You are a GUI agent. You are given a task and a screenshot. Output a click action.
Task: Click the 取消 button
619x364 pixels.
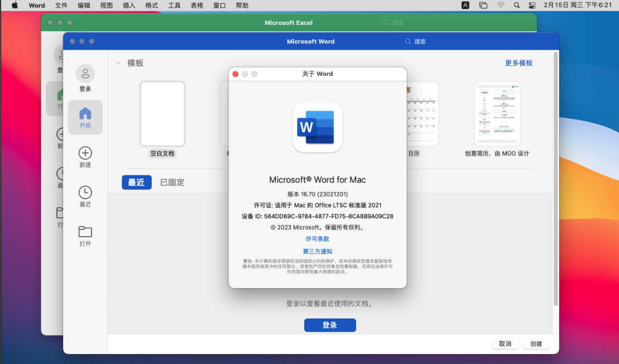505,344
